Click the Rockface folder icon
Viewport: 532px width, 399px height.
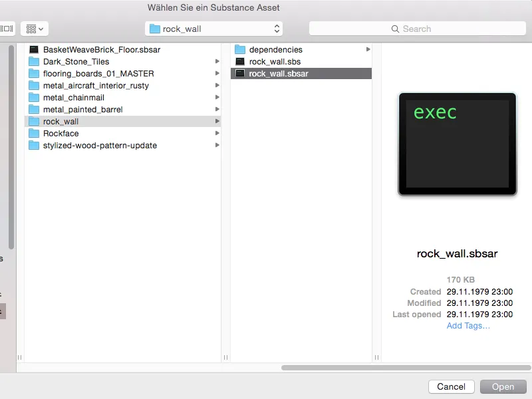click(34, 134)
